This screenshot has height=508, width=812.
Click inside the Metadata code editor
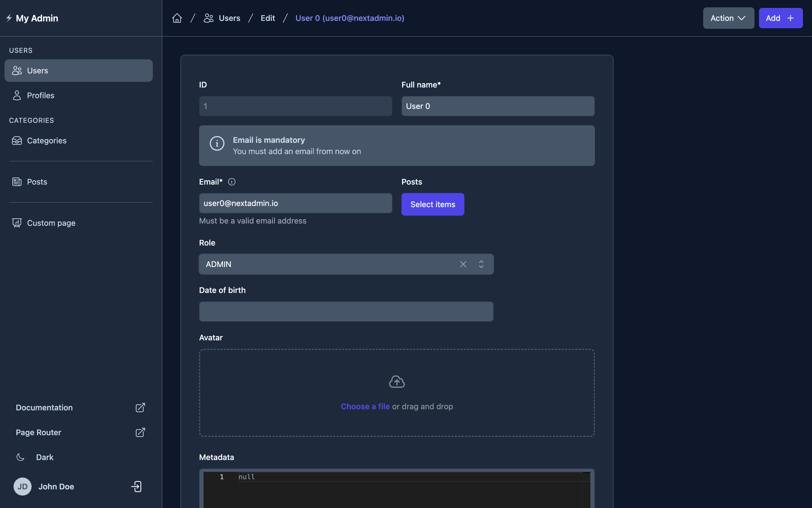tap(397, 490)
